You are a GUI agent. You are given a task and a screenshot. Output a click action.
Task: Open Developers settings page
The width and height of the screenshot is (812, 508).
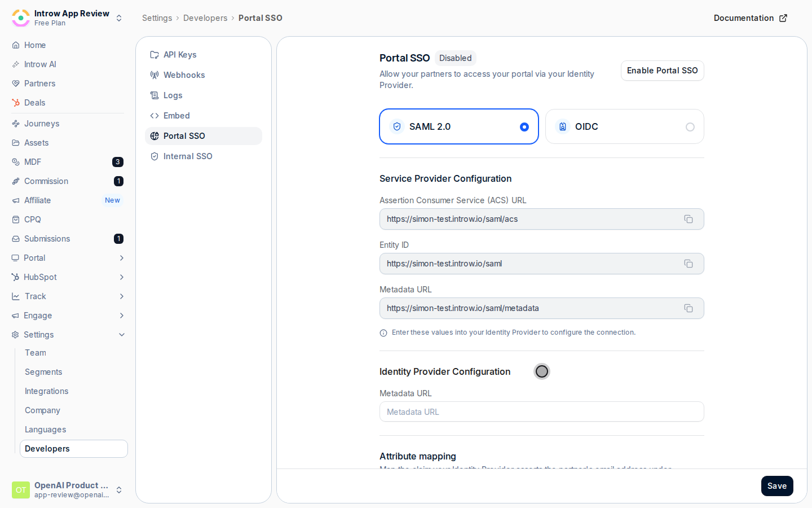coord(74,449)
